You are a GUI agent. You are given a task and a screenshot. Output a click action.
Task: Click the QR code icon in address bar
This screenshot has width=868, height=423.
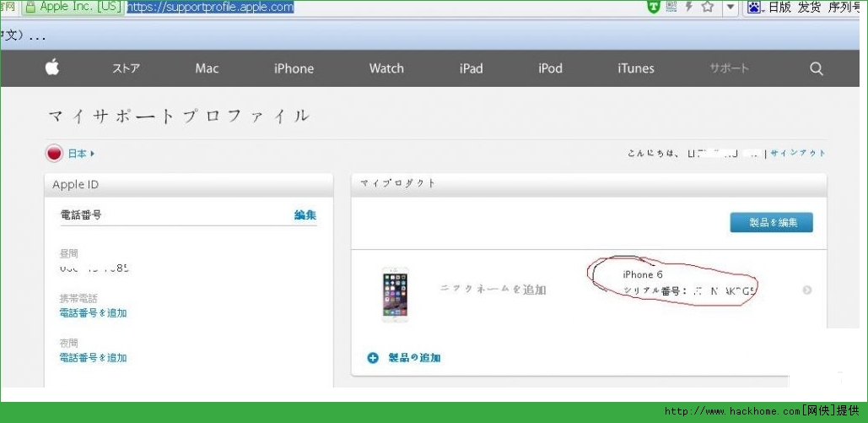pos(671,7)
